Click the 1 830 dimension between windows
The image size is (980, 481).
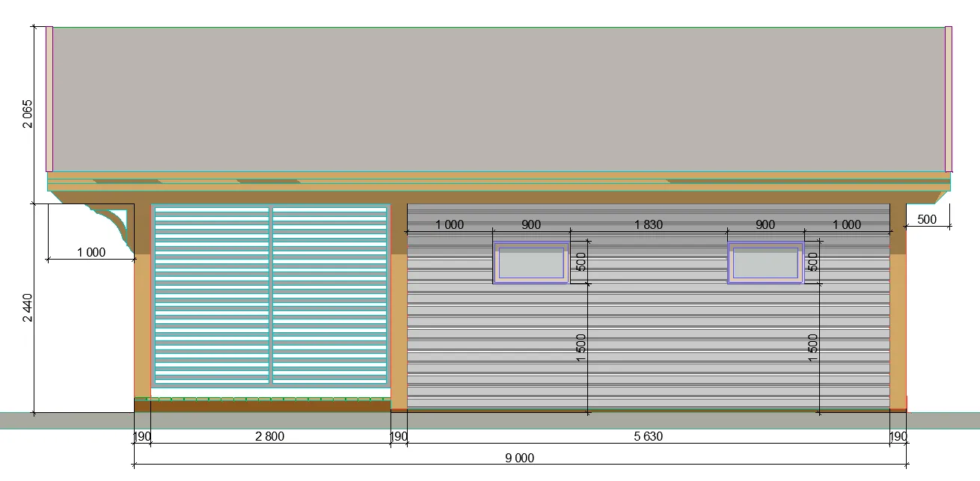[648, 224]
